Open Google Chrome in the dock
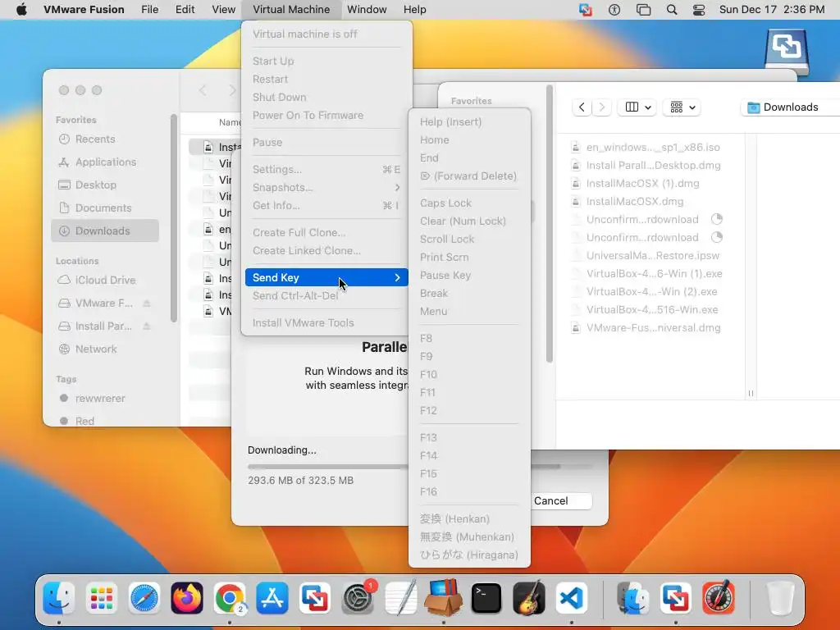The image size is (840, 630). tap(230, 598)
